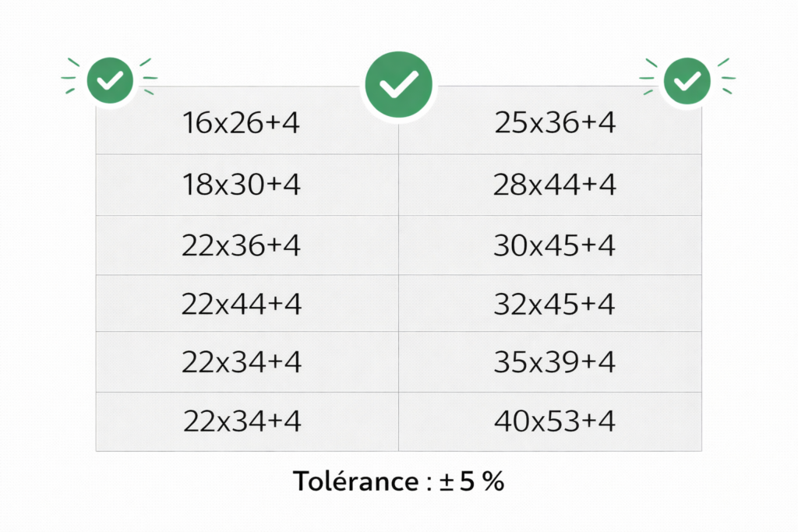
Task: Choose the 22x36+4 dimension cell
Action: click(241, 245)
